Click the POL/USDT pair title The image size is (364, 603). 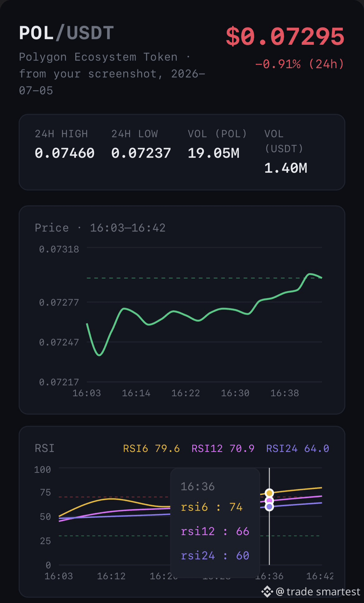66,33
